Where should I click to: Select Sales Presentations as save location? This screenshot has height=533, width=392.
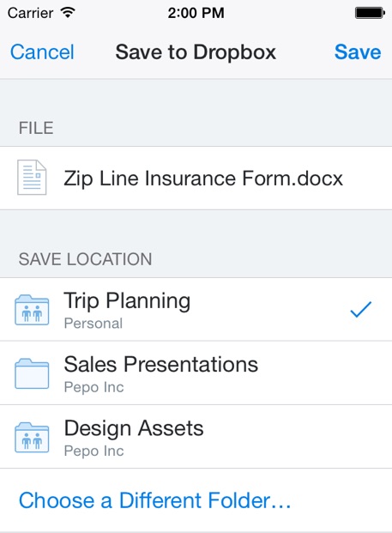point(196,373)
